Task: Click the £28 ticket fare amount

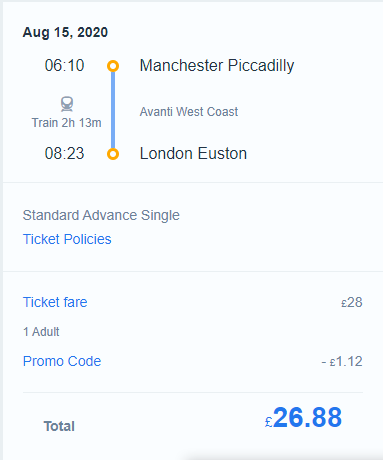Action: point(352,302)
